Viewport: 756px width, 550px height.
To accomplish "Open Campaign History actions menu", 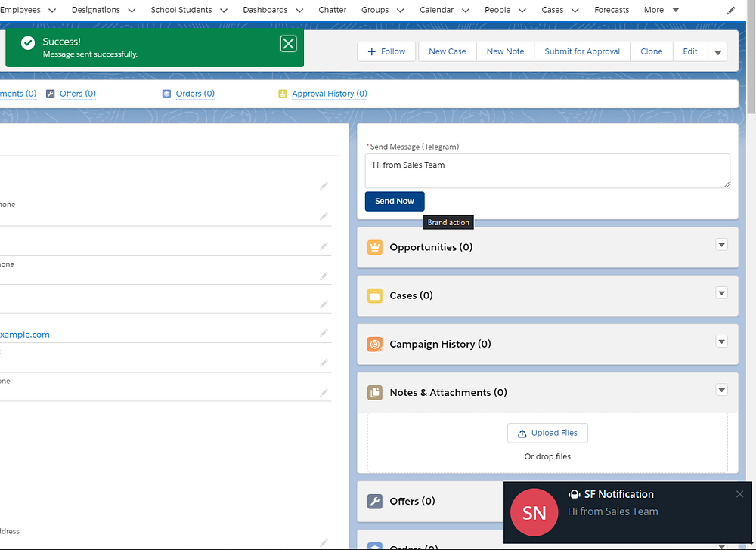I will [x=721, y=342].
